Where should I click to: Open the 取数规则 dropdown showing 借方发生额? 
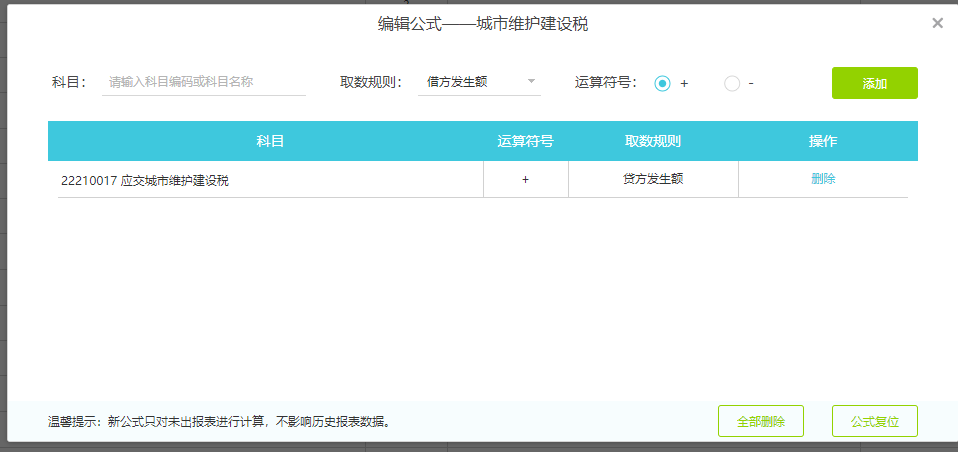479,82
